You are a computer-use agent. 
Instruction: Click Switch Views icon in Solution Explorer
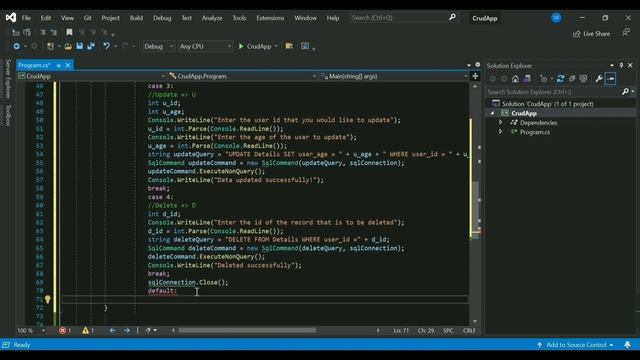[527, 79]
